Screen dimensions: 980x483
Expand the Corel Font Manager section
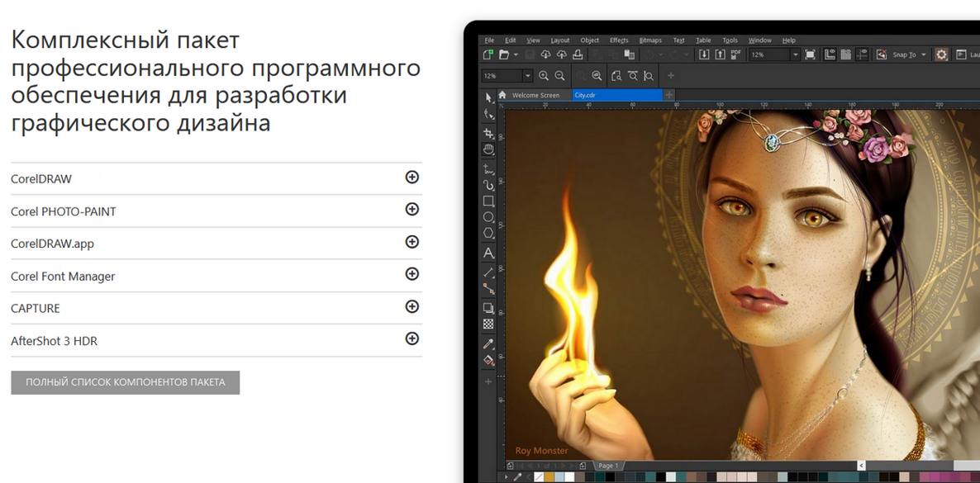(412, 273)
